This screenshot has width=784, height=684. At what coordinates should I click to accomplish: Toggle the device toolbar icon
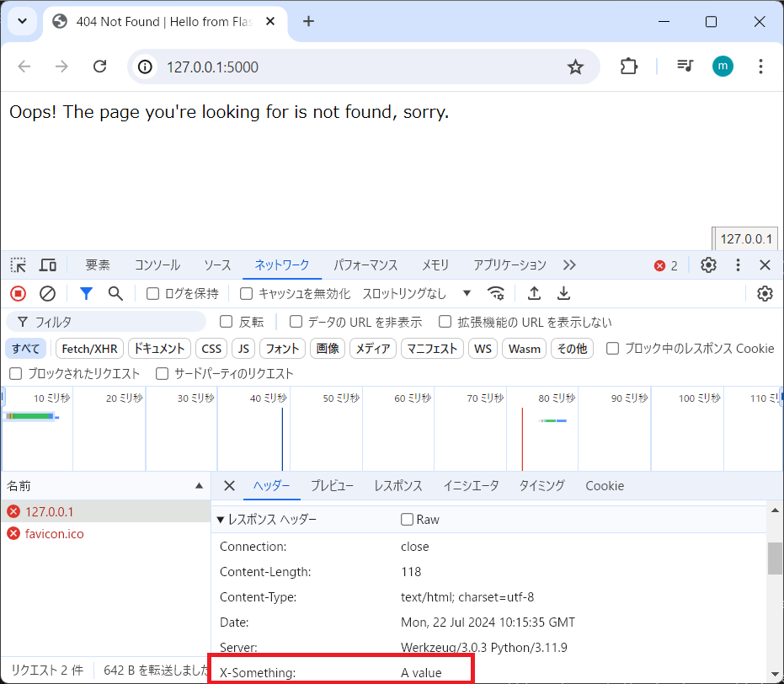[x=48, y=265]
